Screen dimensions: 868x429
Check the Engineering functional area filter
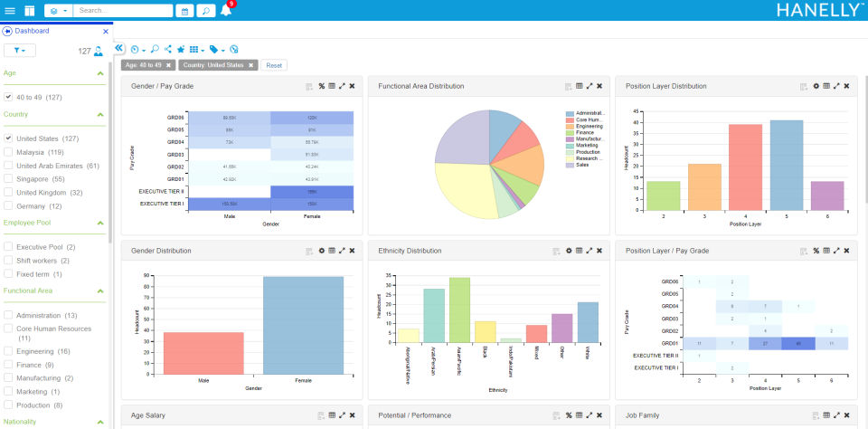click(x=8, y=351)
